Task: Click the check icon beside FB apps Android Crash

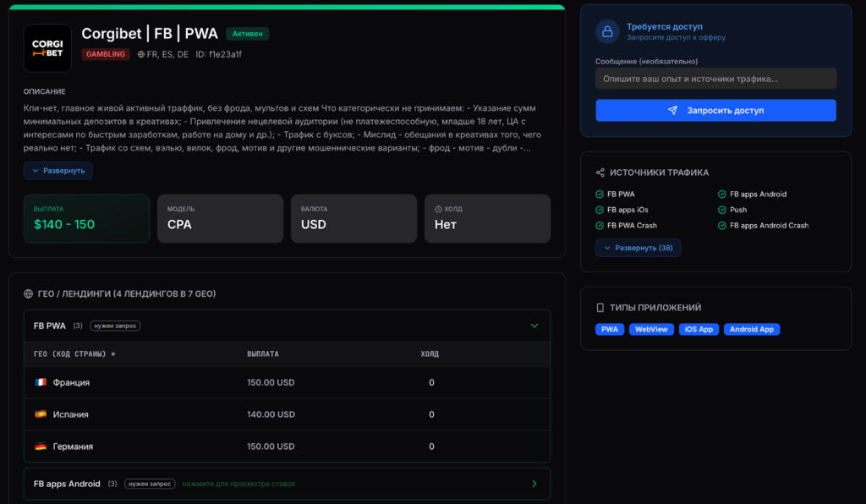Action: pyautogui.click(x=722, y=225)
